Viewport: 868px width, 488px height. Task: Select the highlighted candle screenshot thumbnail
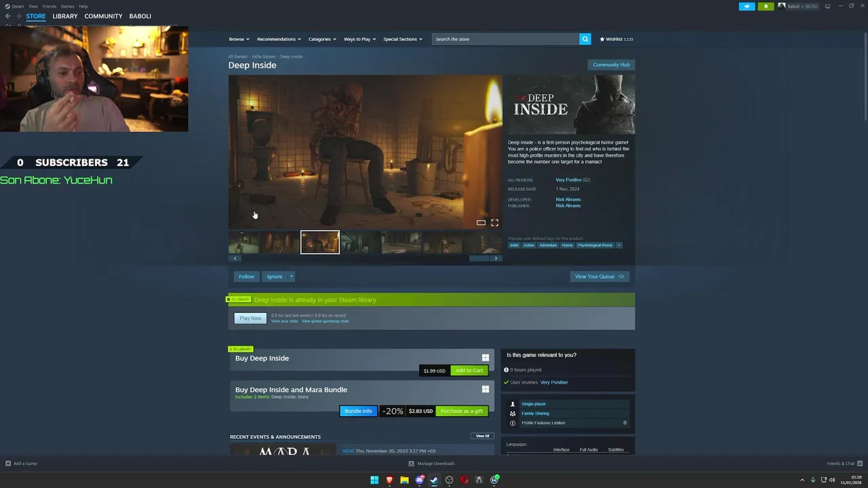click(x=320, y=242)
